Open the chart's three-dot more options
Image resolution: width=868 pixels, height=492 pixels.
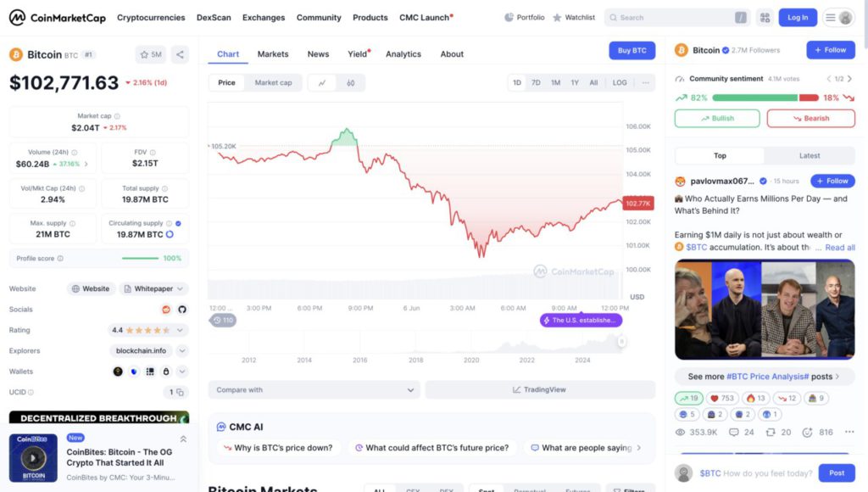(645, 83)
